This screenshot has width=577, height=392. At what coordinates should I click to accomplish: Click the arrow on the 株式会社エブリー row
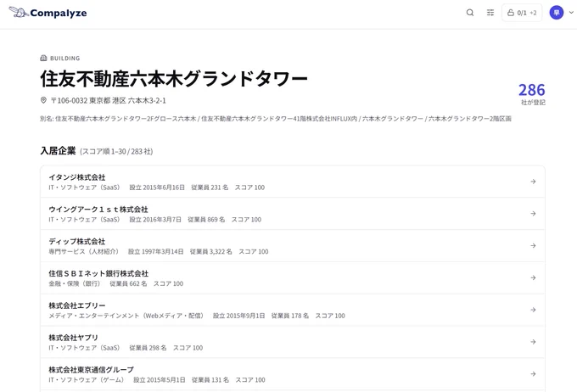coord(533,310)
